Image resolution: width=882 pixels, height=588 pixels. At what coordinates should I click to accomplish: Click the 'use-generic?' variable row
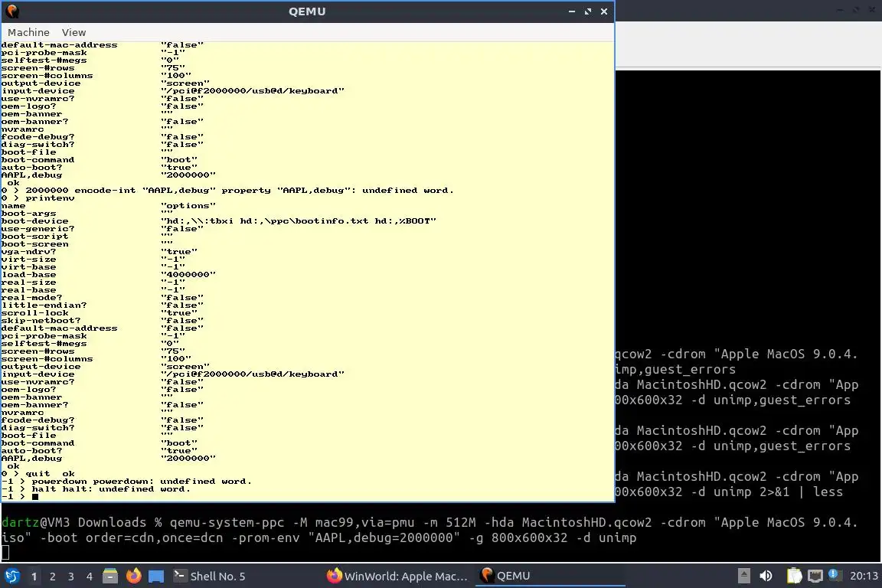tap(103, 229)
